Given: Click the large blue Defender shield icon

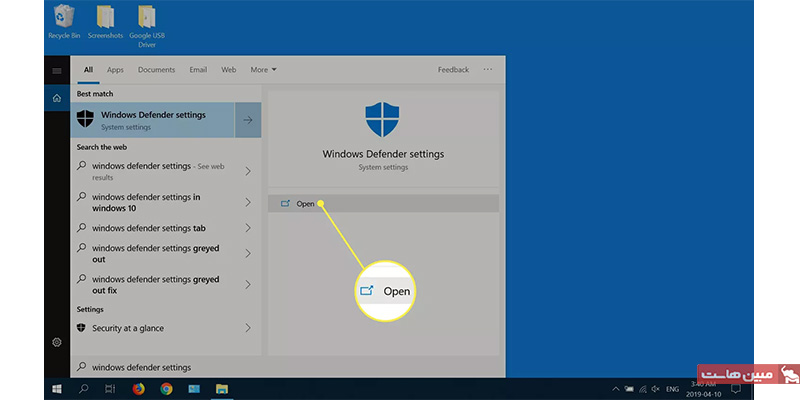Looking at the screenshot, I should pos(382,119).
